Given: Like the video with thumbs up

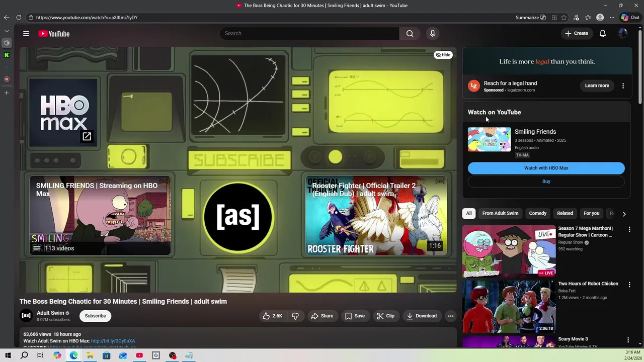Looking at the screenshot, I should (x=272, y=316).
